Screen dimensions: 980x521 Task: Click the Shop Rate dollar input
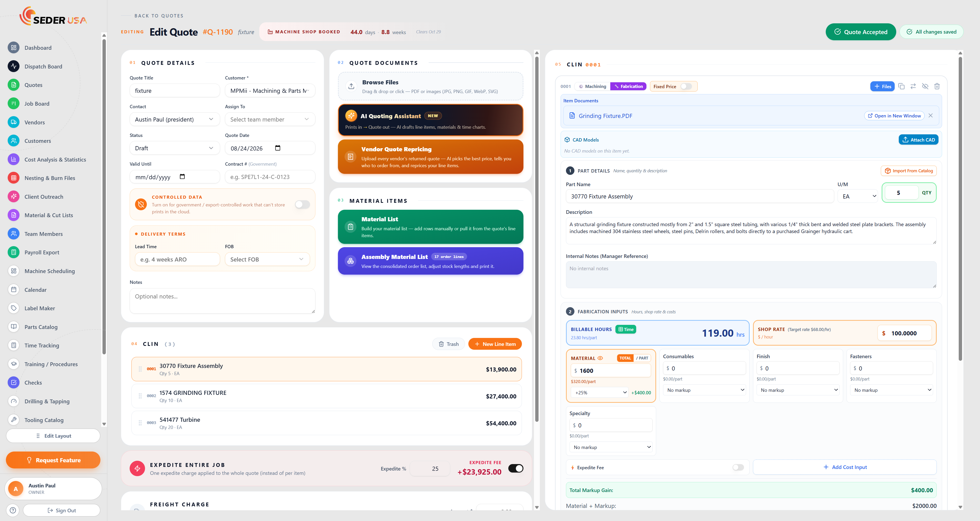coord(905,333)
